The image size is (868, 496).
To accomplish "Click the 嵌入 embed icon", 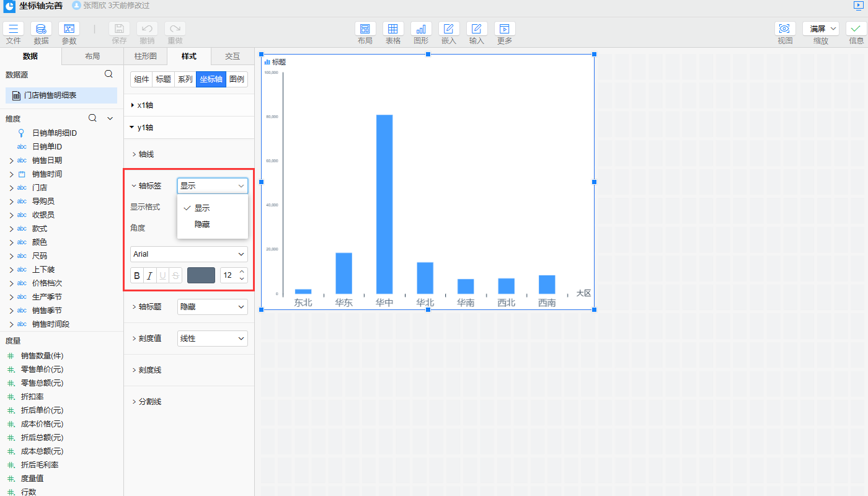I will pos(449,29).
